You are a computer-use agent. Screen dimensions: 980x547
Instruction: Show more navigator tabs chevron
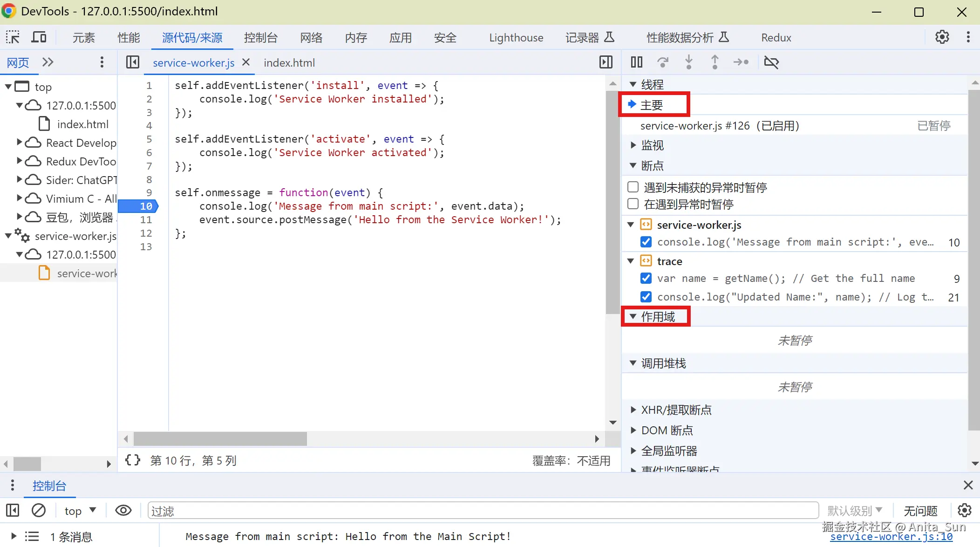click(x=48, y=62)
